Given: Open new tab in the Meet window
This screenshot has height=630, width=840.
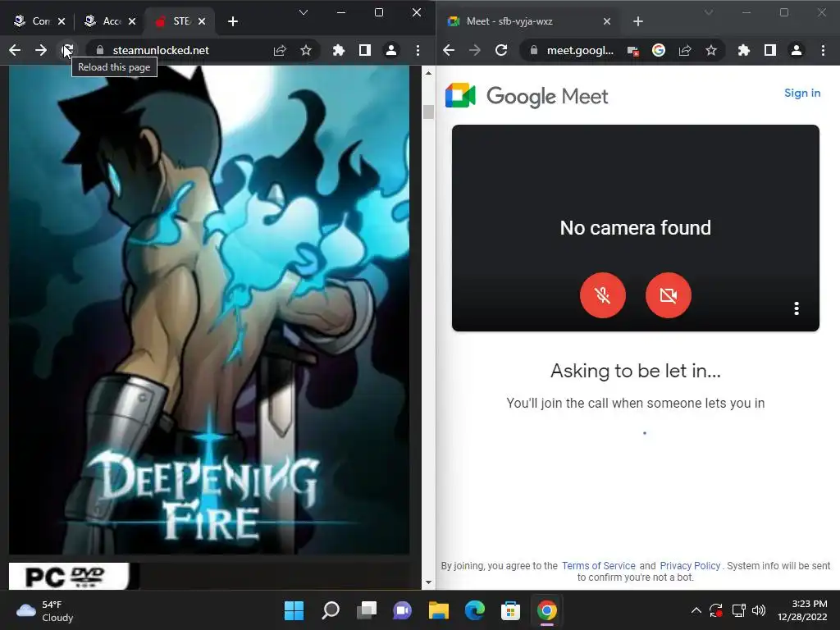Looking at the screenshot, I should coord(638,21).
